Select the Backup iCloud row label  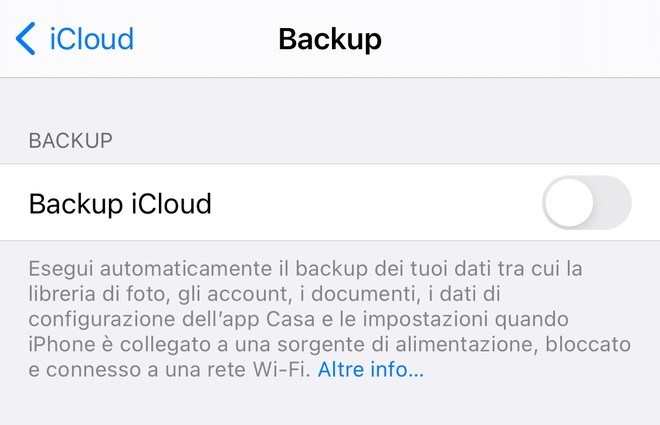point(120,204)
